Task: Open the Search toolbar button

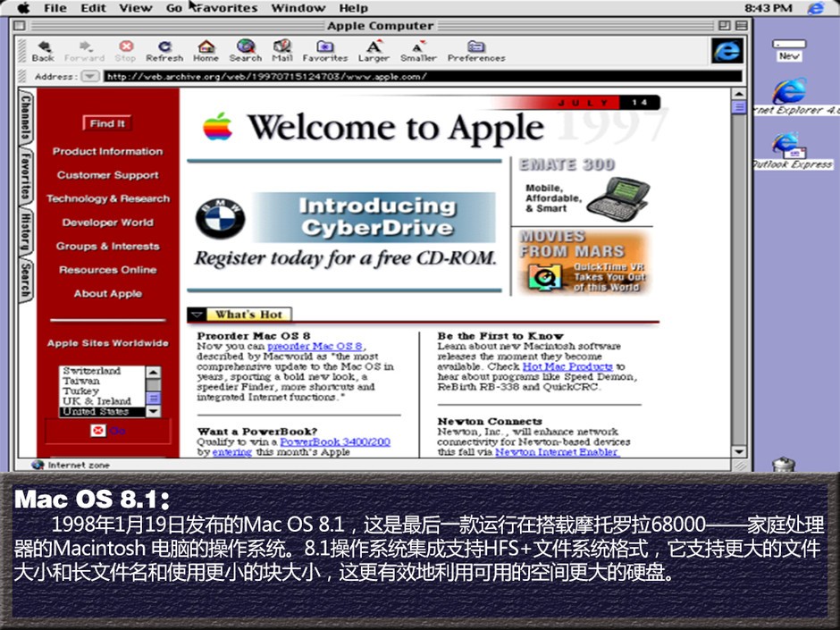Action: 246,51
